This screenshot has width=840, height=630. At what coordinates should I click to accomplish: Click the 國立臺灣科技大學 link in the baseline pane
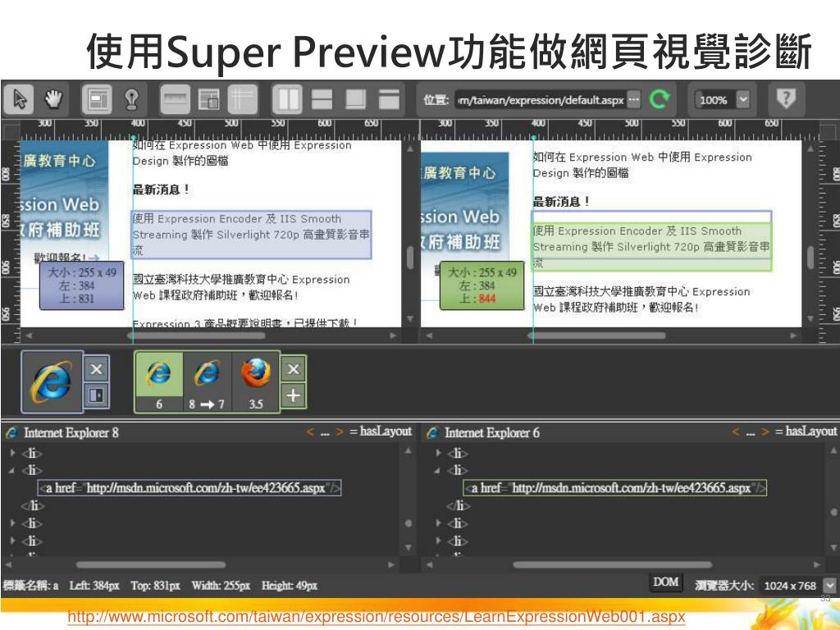(241, 287)
